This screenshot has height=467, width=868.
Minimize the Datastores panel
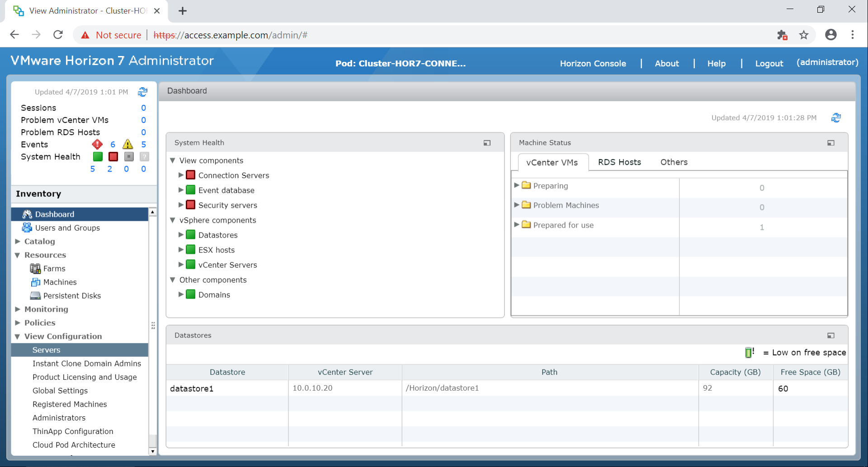tap(831, 336)
